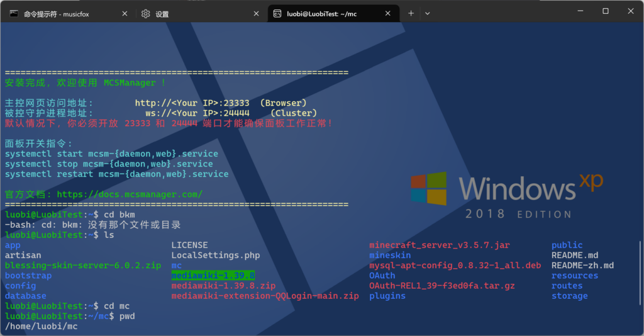Image resolution: width=644 pixels, height=336 pixels.
Task: Maximize the terminal window
Action: [605, 11]
